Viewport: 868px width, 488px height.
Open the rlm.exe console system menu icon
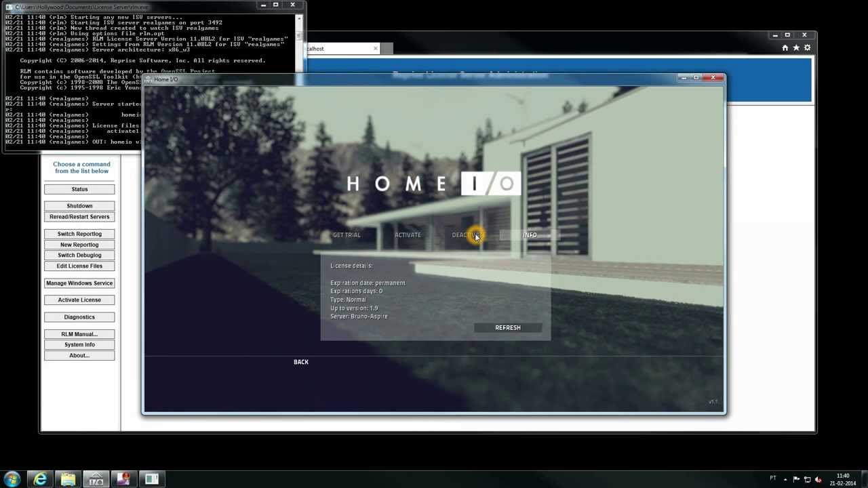point(9,7)
